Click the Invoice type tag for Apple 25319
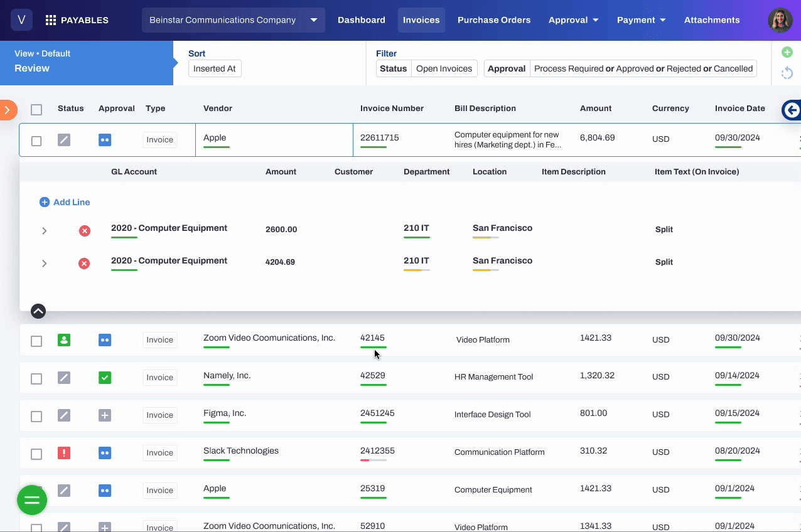This screenshot has width=801, height=532. 160,491
